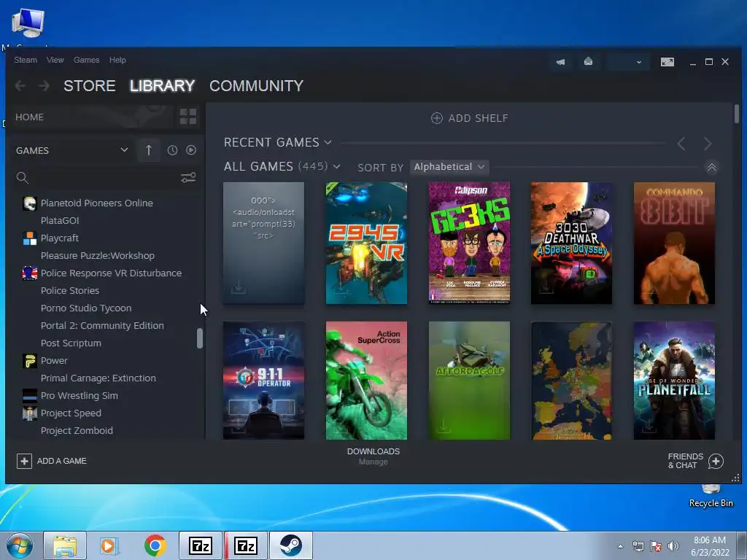Image resolution: width=747 pixels, height=560 pixels.
Task: Open the 911 Operator game cover
Action: [263, 381]
